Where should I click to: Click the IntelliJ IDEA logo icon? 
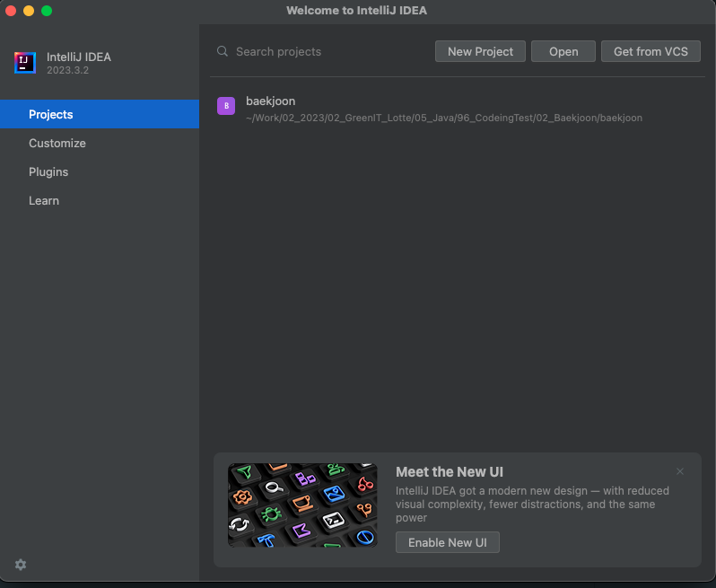tap(25, 63)
